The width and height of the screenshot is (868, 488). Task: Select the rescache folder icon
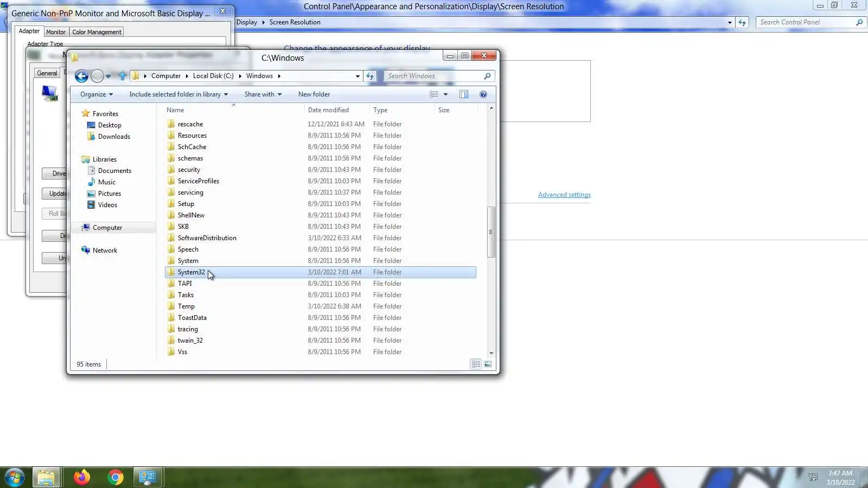(171, 124)
